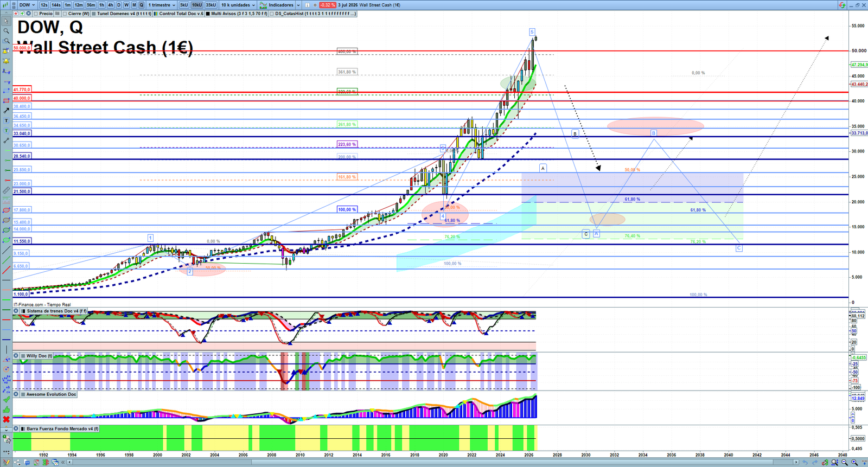Click the 35kU units button
The width and height of the screenshot is (868, 467).
pos(210,5)
